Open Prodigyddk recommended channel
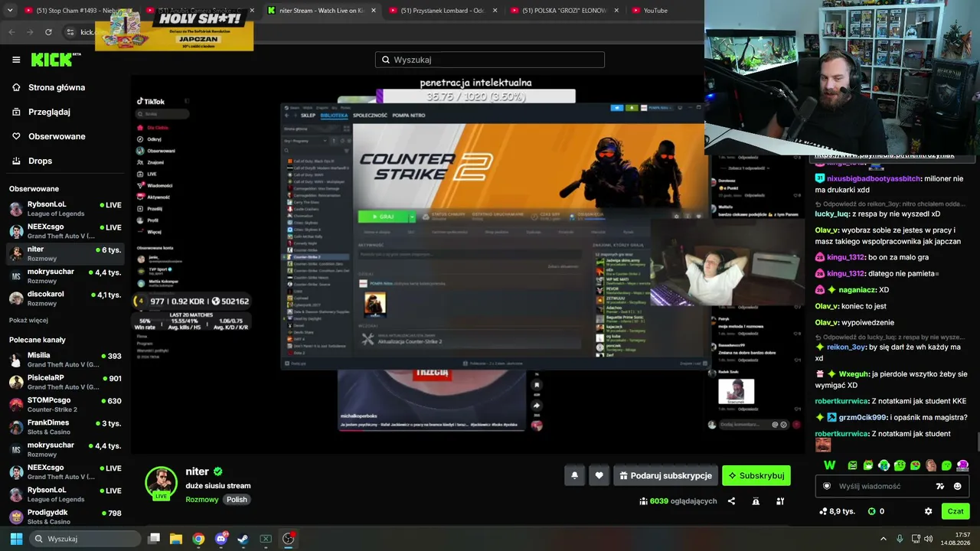The image size is (980, 551). pyautogui.click(x=65, y=517)
